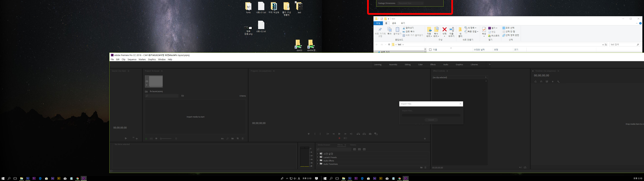Click Automate to Sequence icon
644x181 pixels.
(222, 138)
